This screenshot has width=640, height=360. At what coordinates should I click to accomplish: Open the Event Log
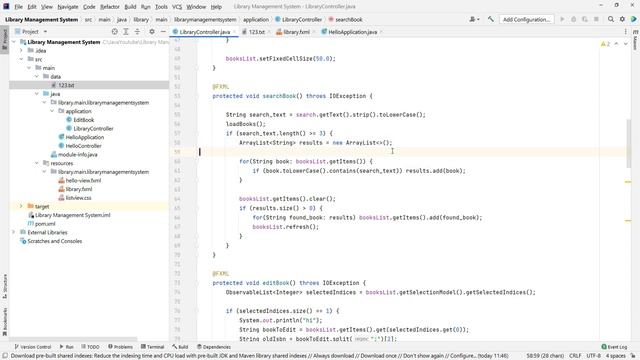pos(614,347)
